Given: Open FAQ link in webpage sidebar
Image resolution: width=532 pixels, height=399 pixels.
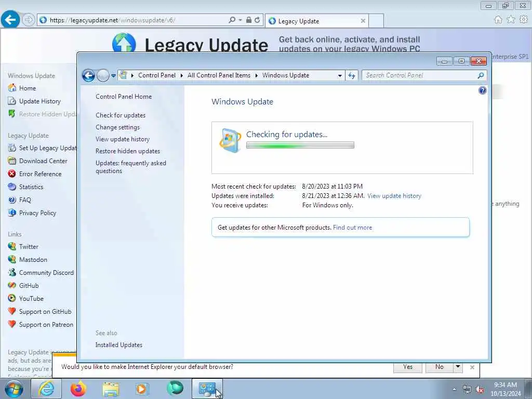Looking at the screenshot, I should click(x=25, y=200).
